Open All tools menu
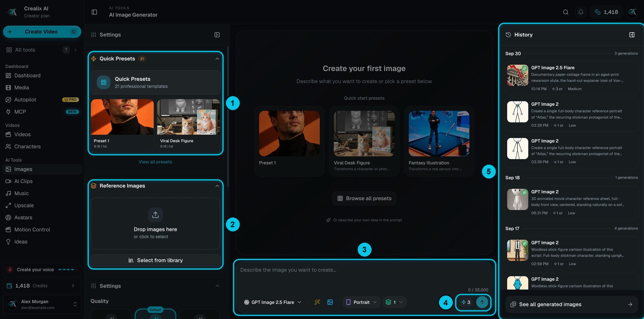 pos(42,50)
